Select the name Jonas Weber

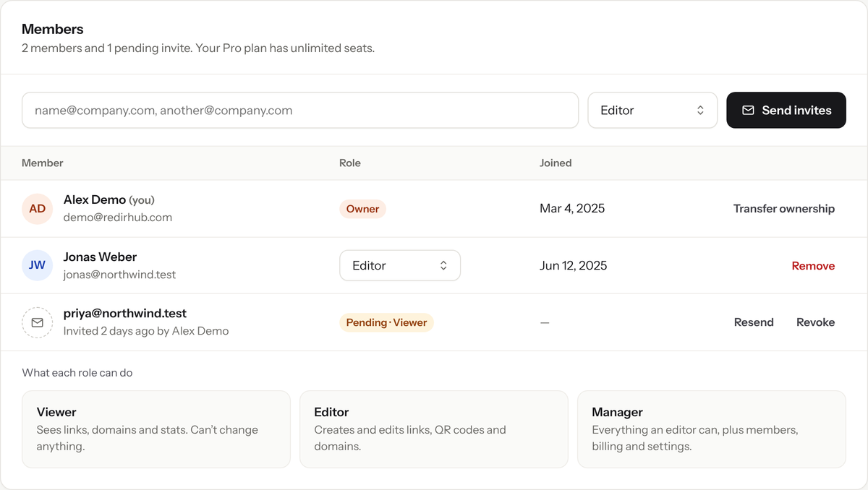point(100,257)
